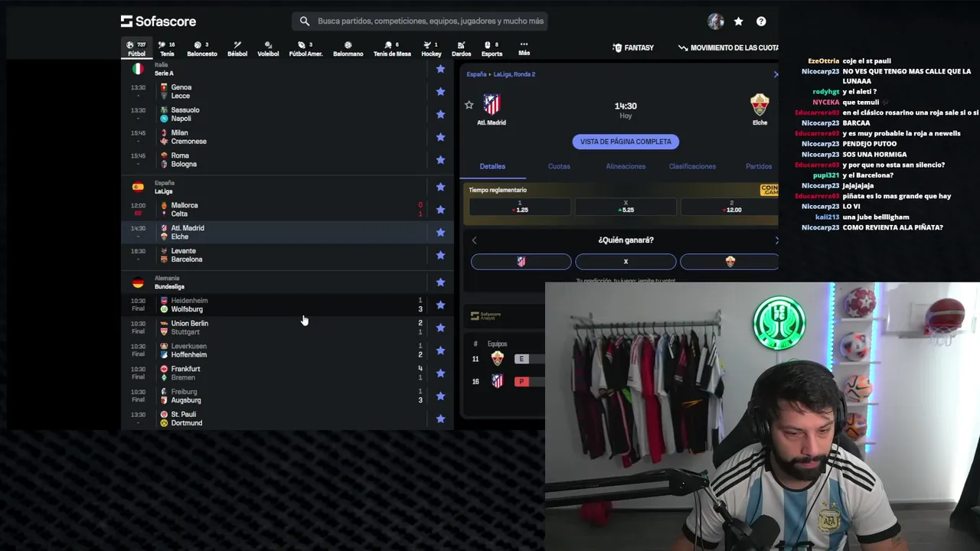This screenshot has height=551, width=980.
Task: Vote Elche in ¿Quién ganará? poll
Action: pos(730,262)
